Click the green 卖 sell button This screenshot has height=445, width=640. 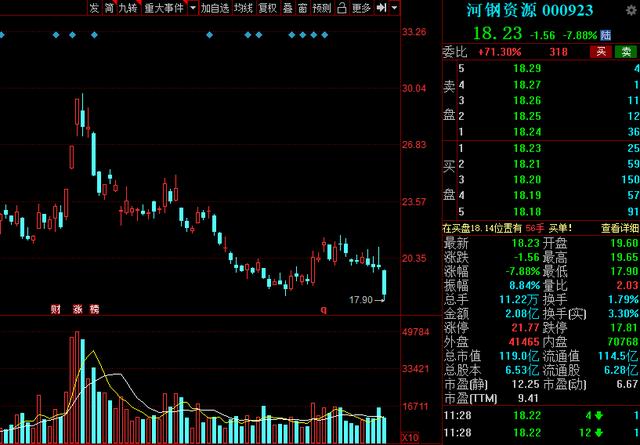point(626,51)
